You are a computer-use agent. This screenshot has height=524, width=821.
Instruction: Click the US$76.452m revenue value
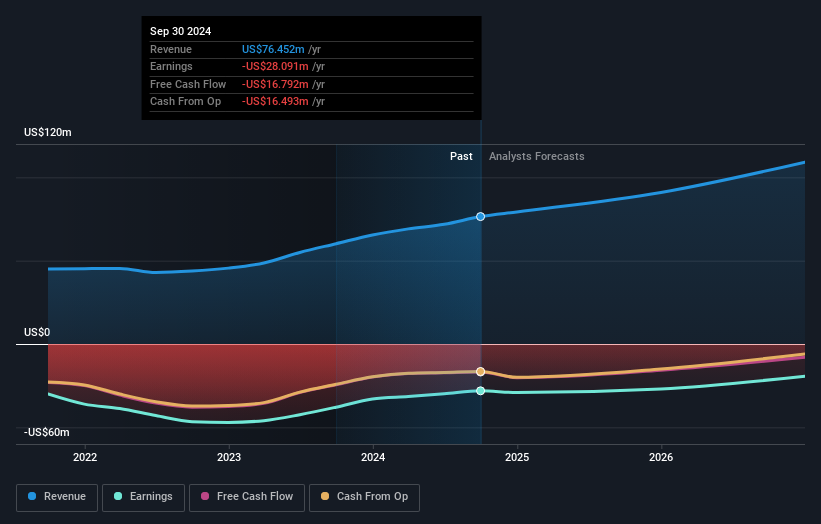click(x=273, y=49)
